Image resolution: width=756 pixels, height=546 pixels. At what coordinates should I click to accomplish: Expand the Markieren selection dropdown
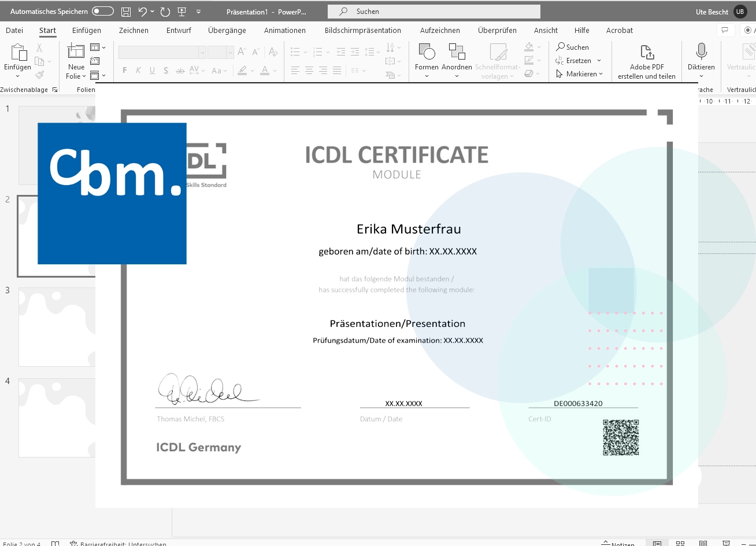click(x=601, y=74)
